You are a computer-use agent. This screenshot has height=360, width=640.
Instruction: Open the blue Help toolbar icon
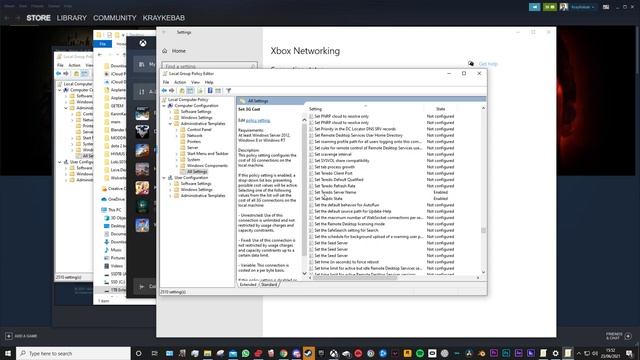[210, 91]
